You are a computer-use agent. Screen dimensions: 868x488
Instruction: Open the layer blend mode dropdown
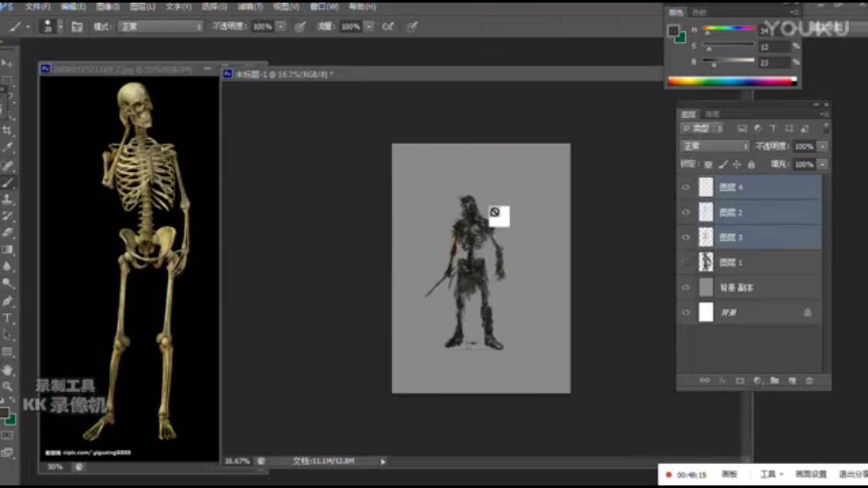tap(714, 146)
